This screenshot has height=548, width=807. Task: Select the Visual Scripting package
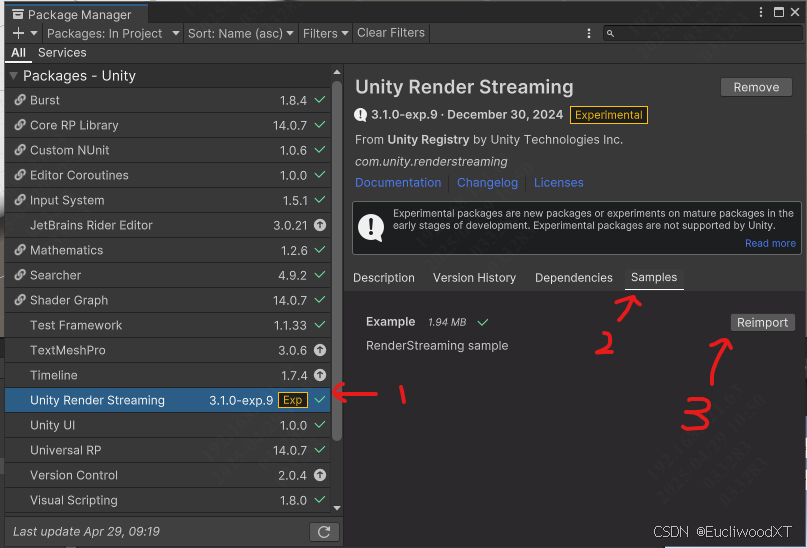[x=167, y=500]
